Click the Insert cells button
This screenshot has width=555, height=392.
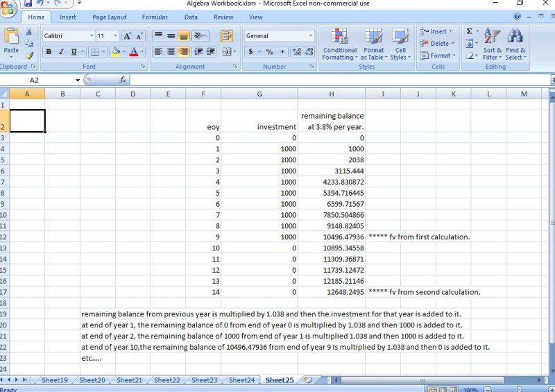[436, 31]
